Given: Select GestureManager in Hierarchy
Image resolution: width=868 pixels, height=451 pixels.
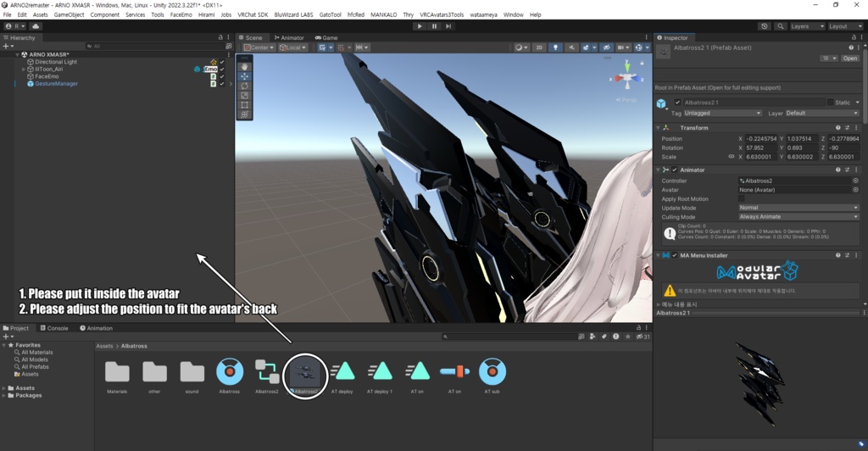Looking at the screenshot, I should [x=57, y=84].
